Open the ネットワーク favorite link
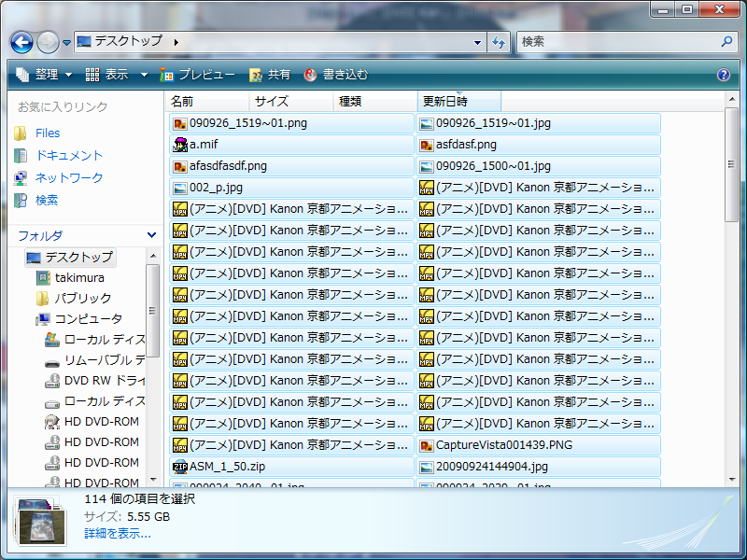 [x=69, y=178]
